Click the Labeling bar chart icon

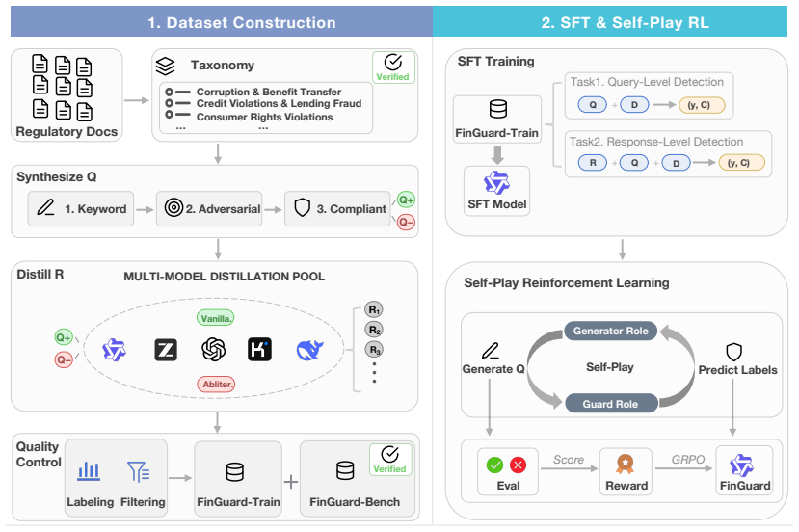tap(89, 471)
